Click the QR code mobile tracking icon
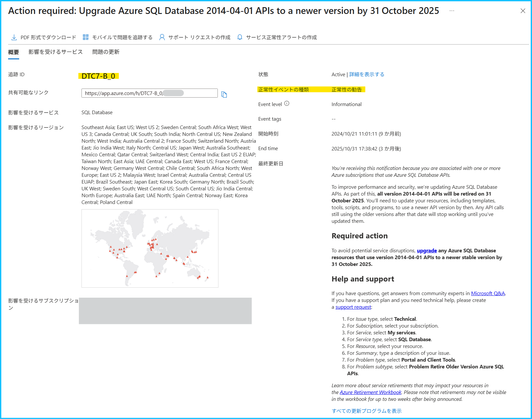 click(x=86, y=37)
